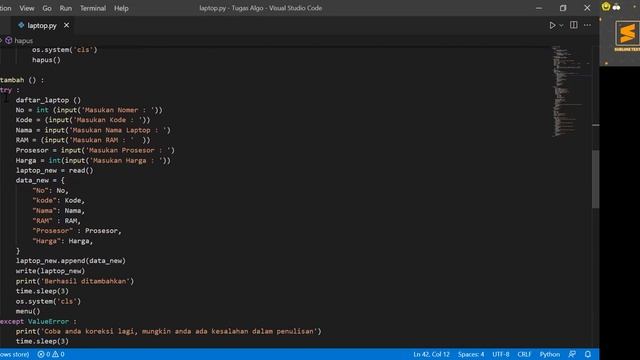Click the vertical scrollbar thumb

(x=596, y=180)
